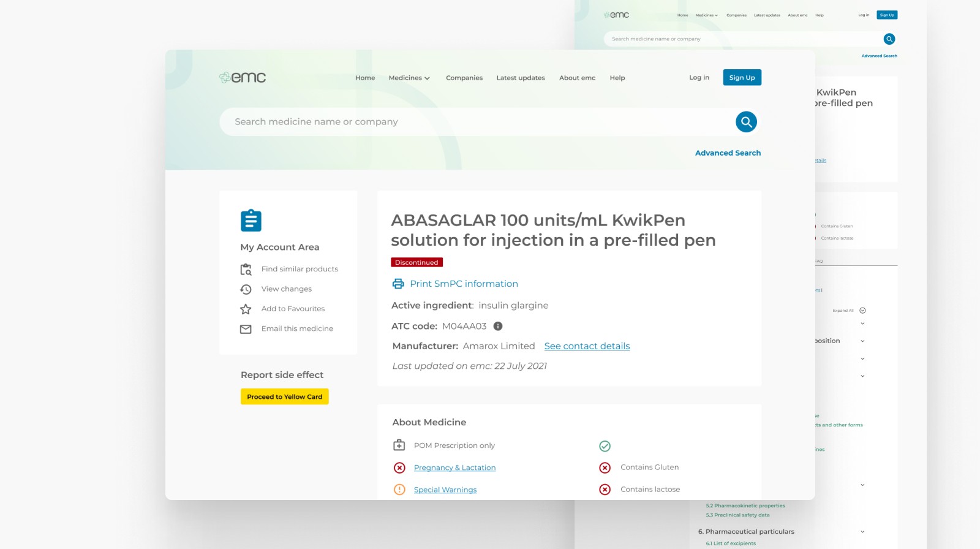Image resolution: width=980 pixels, height=549 pixels.
Task: Open Home in the background window navigation
Action: coord(683,15)
